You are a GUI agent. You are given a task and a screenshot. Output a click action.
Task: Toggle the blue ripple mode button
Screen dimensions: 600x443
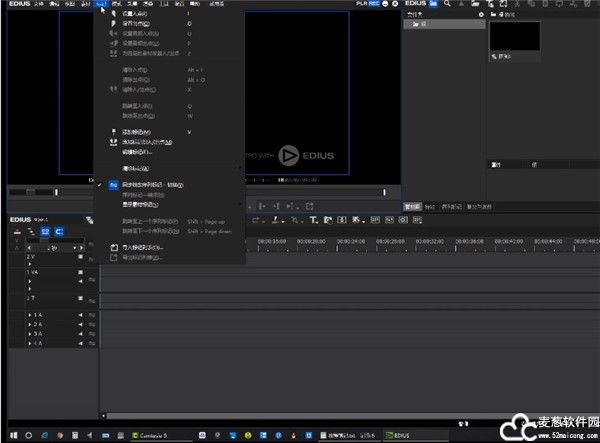45,231
